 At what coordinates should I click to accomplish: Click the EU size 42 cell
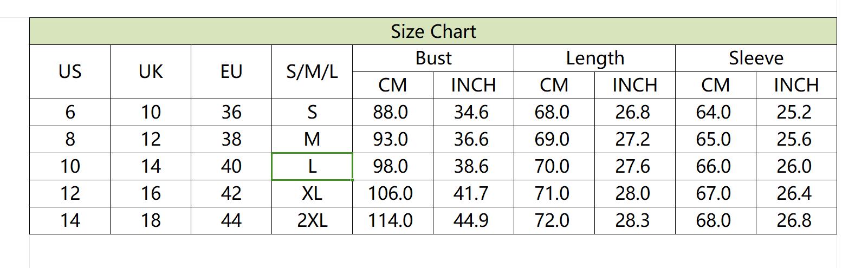pyautogui.click(x=231, y=193)
